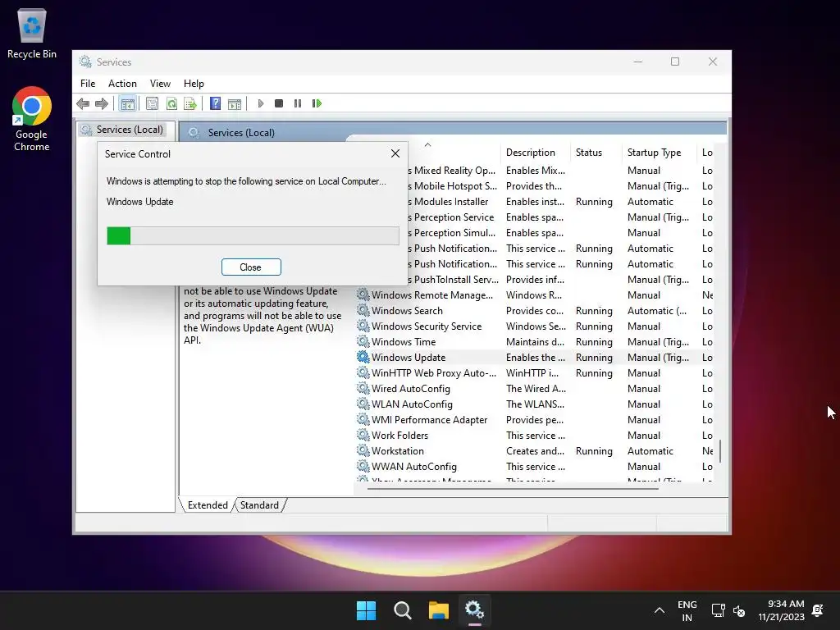The height and width of the screenshot is (630, 840).
Task: Click the Start Service play icon
Action: [261, 103]
